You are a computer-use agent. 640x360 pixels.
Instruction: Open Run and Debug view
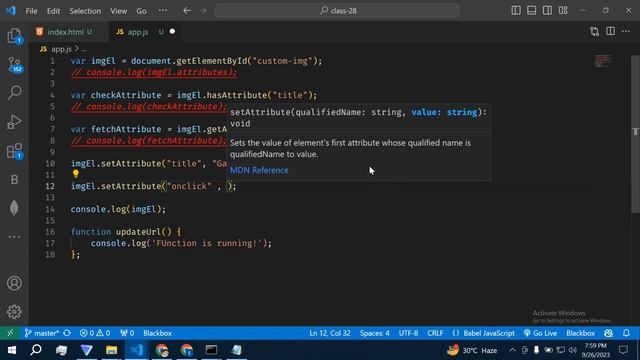click(14, 122)
